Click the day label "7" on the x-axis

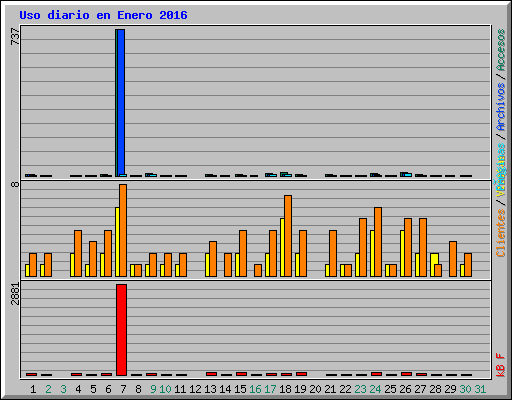(123, 389)
